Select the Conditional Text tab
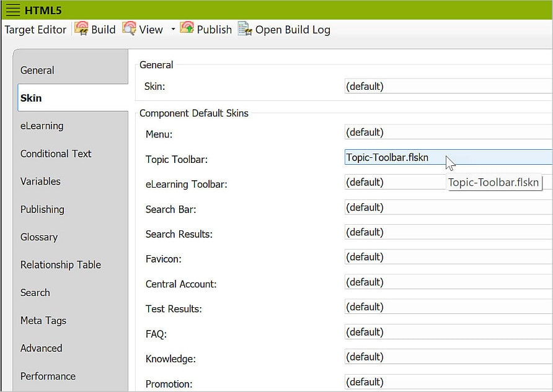Viewport: 553px width, 392px height. 55,154
